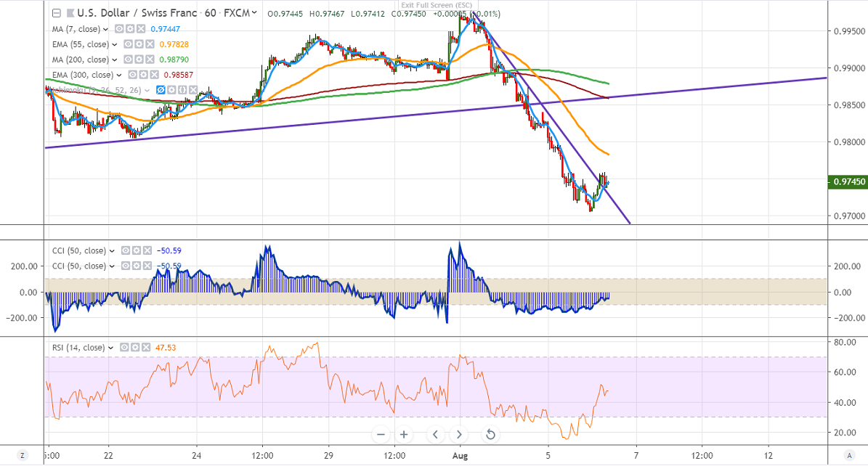868x466 pixels.
Task: Open settings for MA (7, close)
Action: pos(130,29)
